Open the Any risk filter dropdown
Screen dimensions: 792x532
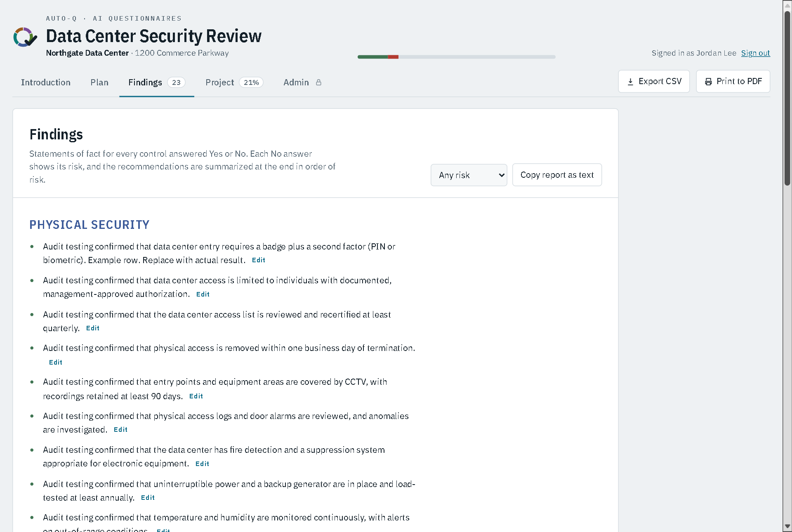469,175
